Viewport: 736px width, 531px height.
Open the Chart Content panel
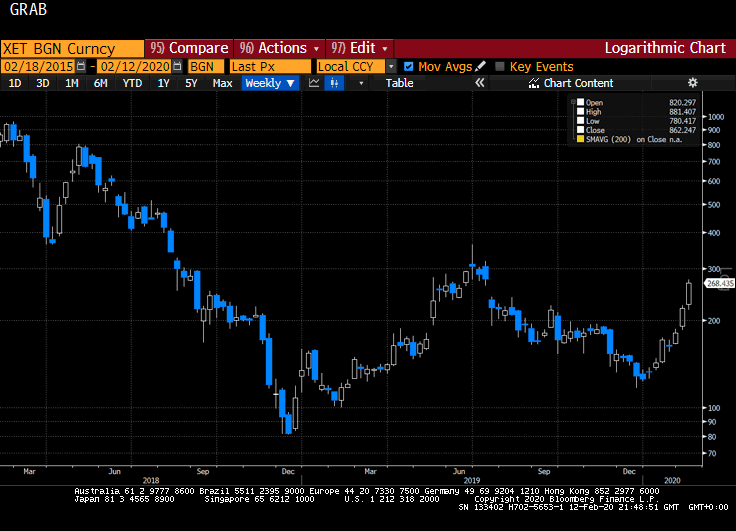click(571, 83)
